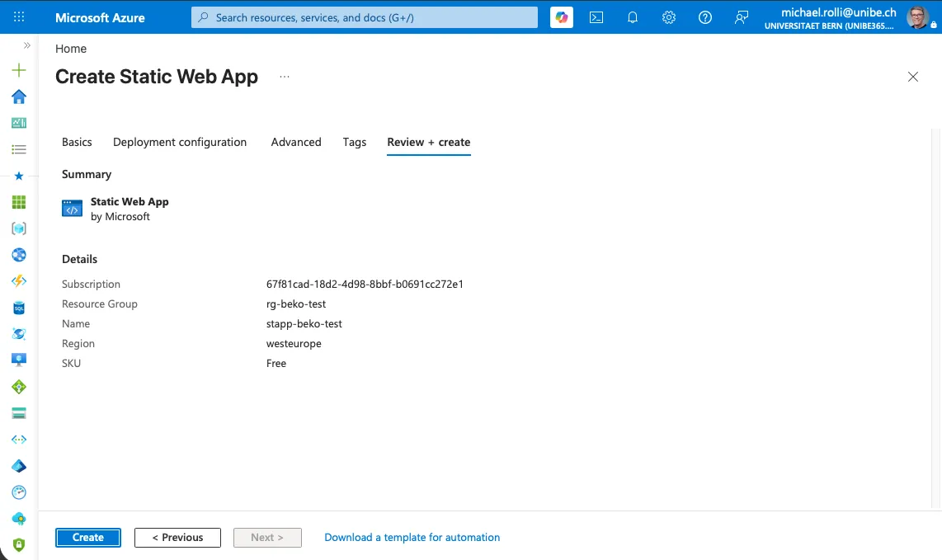This screenshot has width=942, height=560.
Task: Click the Favorites star in sidebar
Action: point(19,176)
